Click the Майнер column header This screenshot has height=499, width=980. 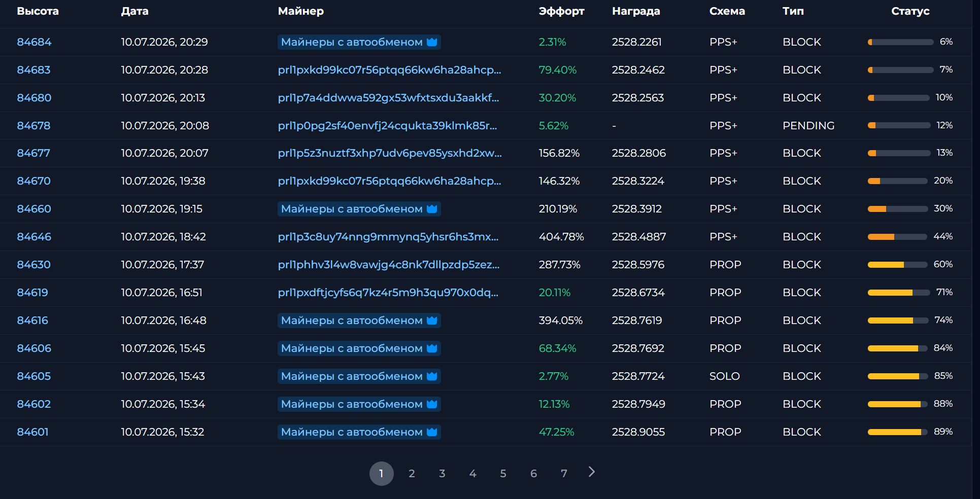pos(300,11)
